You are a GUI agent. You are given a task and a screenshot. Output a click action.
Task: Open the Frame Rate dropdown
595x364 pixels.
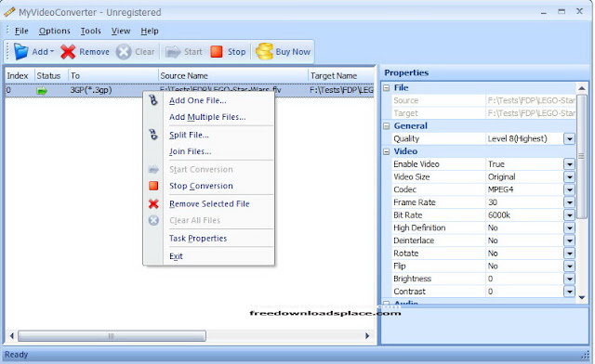point(569,202)
